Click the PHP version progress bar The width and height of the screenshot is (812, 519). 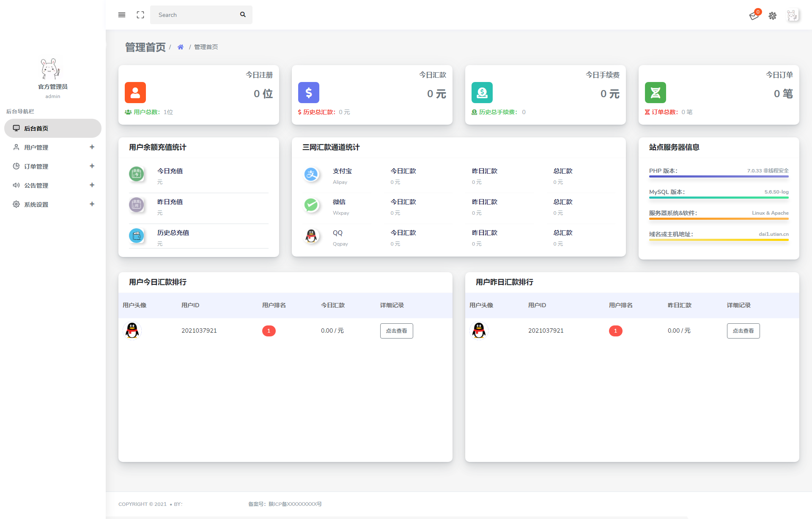tap(719, 176)
